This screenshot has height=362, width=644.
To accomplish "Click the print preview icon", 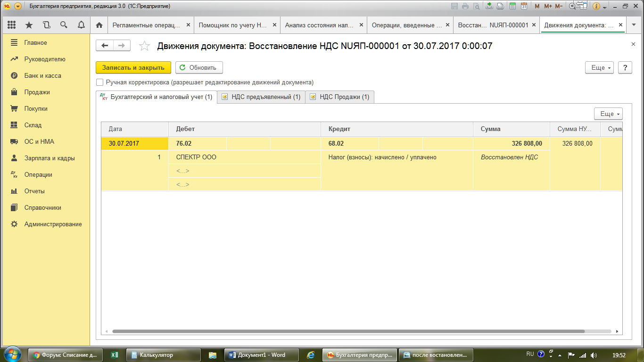I will [x=477, y=6].
